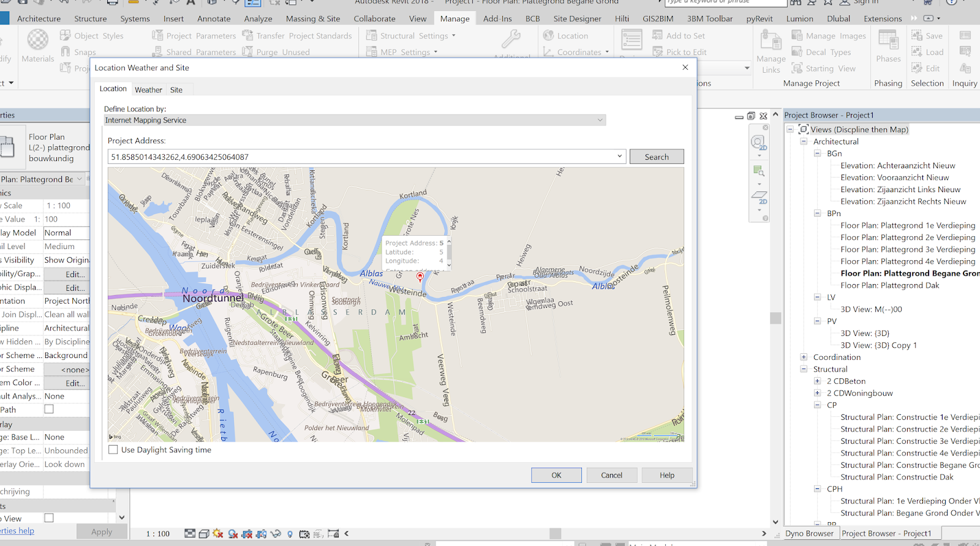Switch to the Site tab

coord(176,90)
